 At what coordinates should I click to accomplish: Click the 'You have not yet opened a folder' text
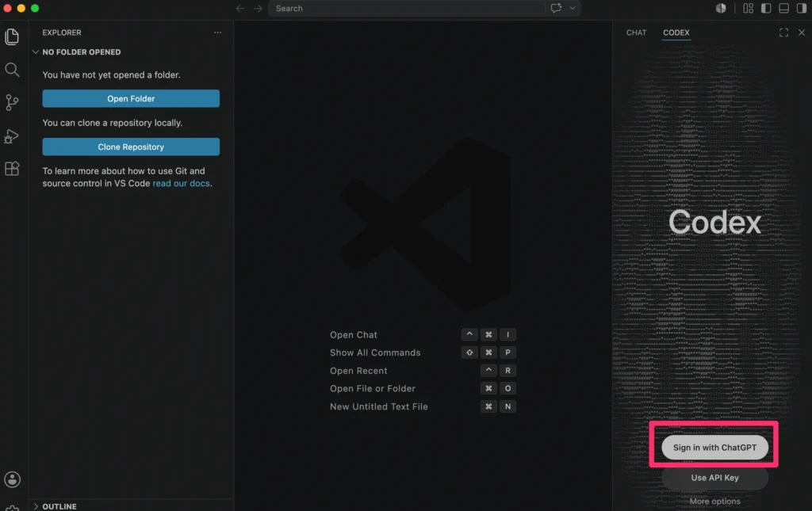(111, 75)
